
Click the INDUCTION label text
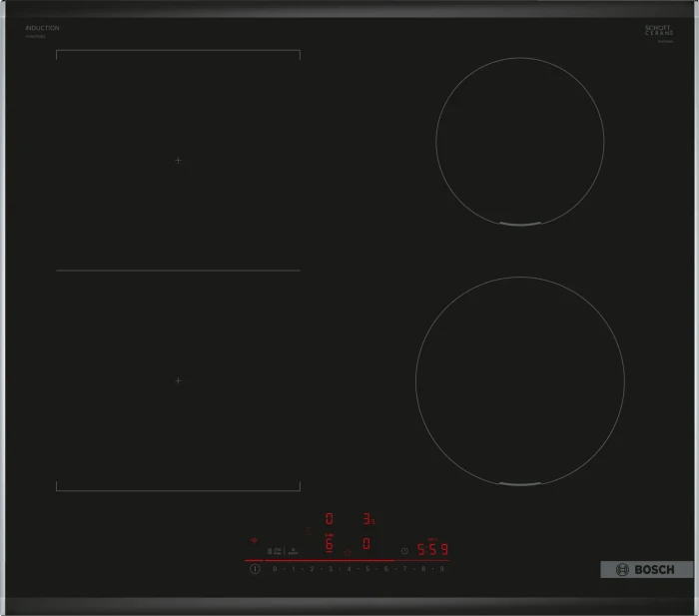click(x=42, y=28)
